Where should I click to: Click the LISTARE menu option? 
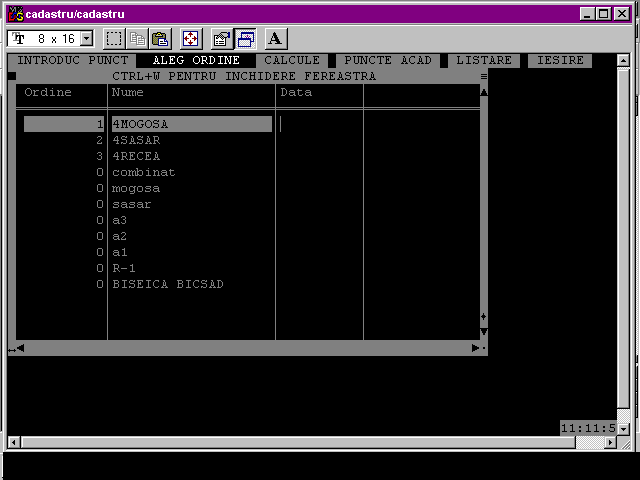click(x=484, y=61)
